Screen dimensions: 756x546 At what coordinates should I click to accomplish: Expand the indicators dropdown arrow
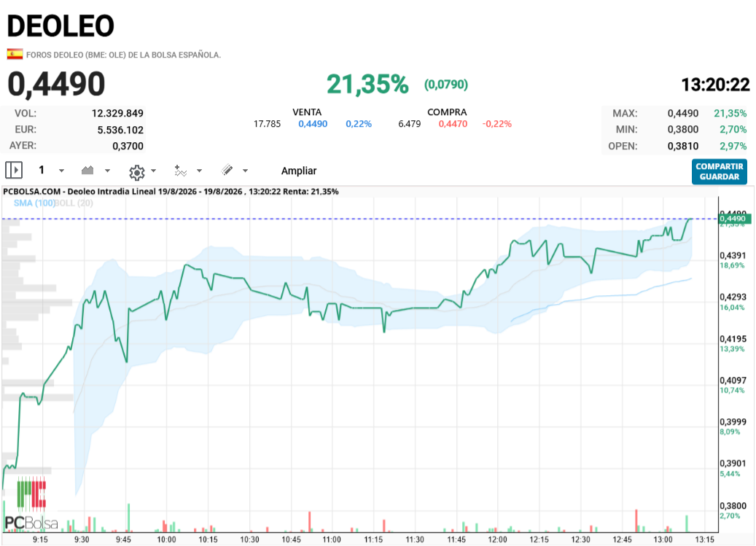tap(199, 171)
